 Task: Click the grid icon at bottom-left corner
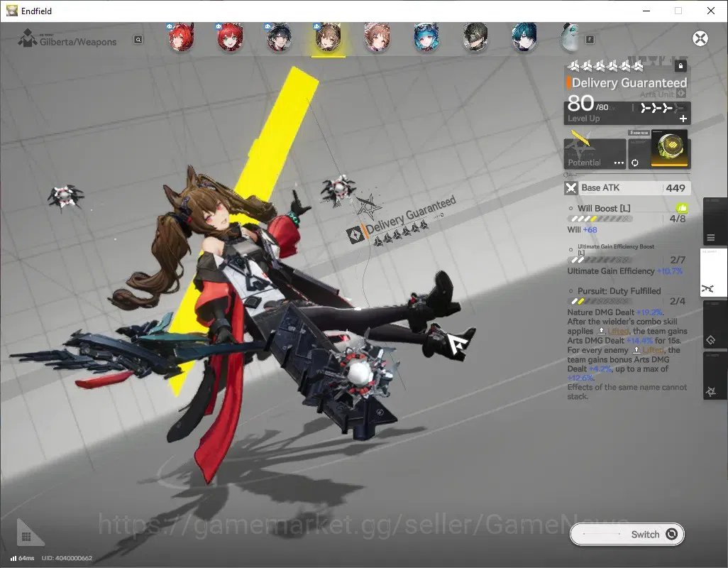tap(26, 537)
